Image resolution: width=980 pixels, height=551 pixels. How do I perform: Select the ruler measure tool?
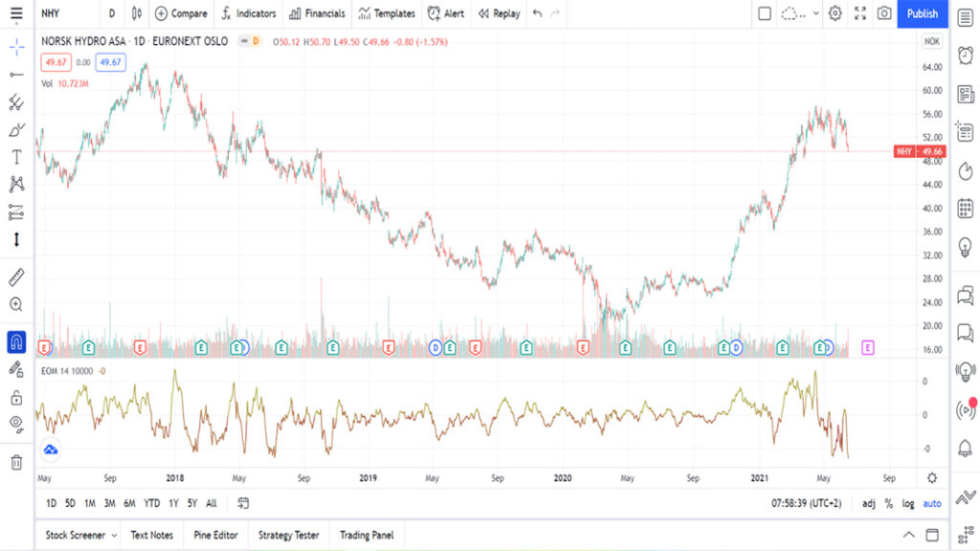point(16,276)
